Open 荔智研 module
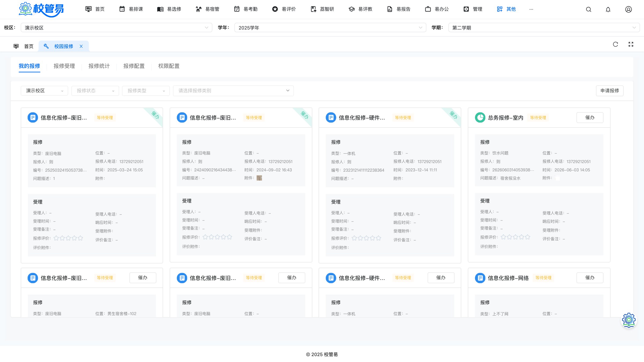The width and height of the screenshot is (644, 362). (x=322, y=9)
